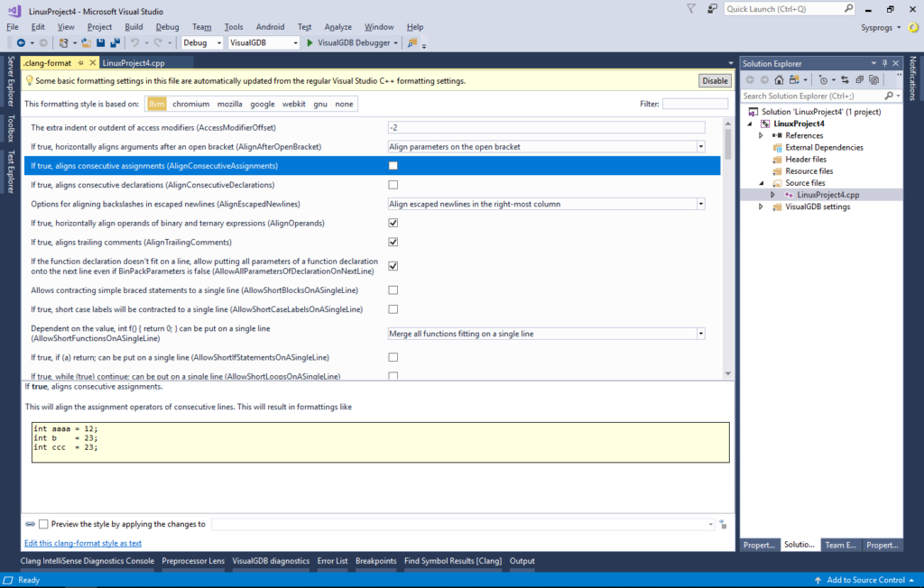Open the Debug configuration dropdown
This screenshot has height=588, width=924.
point(217,42)
